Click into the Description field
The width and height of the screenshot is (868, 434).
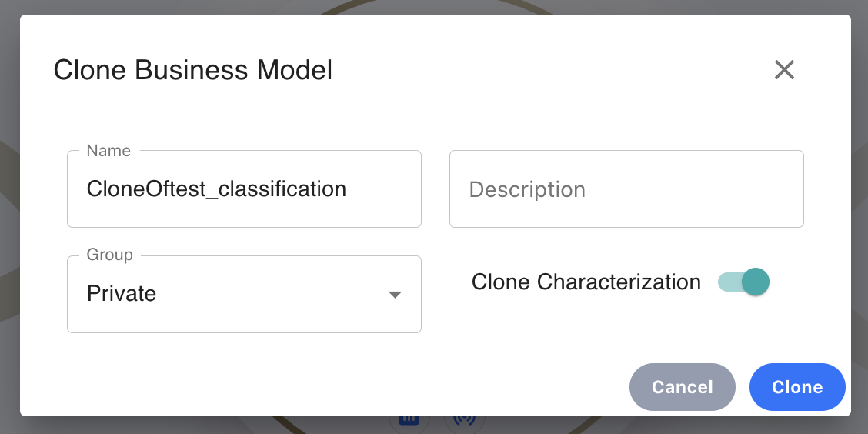pos(626,189)
